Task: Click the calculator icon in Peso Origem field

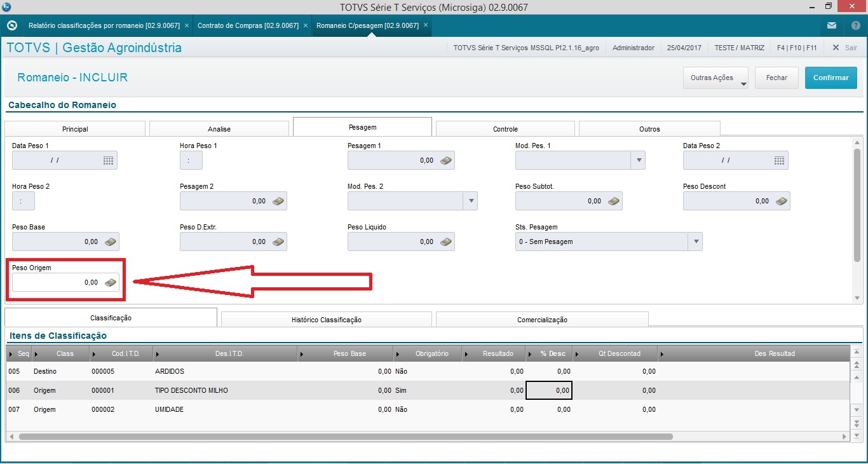Action: tap(111, 283)
